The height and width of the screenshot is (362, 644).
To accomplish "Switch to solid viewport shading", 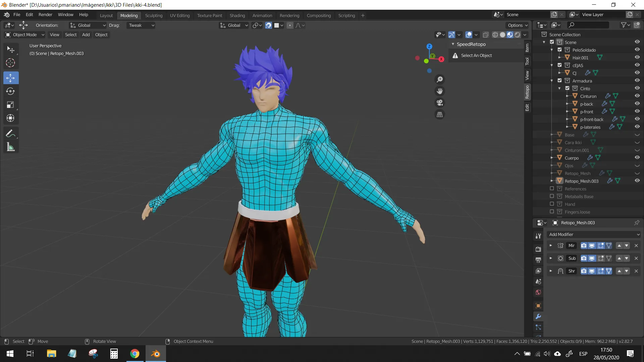I will click(502, 35).
